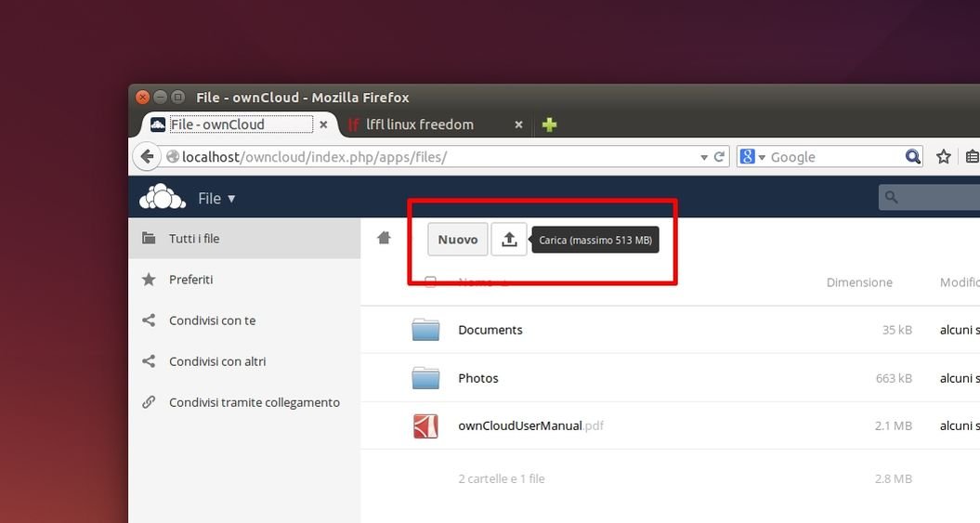Click the ownCloud cloud logo
Image resolution: width=980 pixels, height=523 pixels.
(163, 196)
